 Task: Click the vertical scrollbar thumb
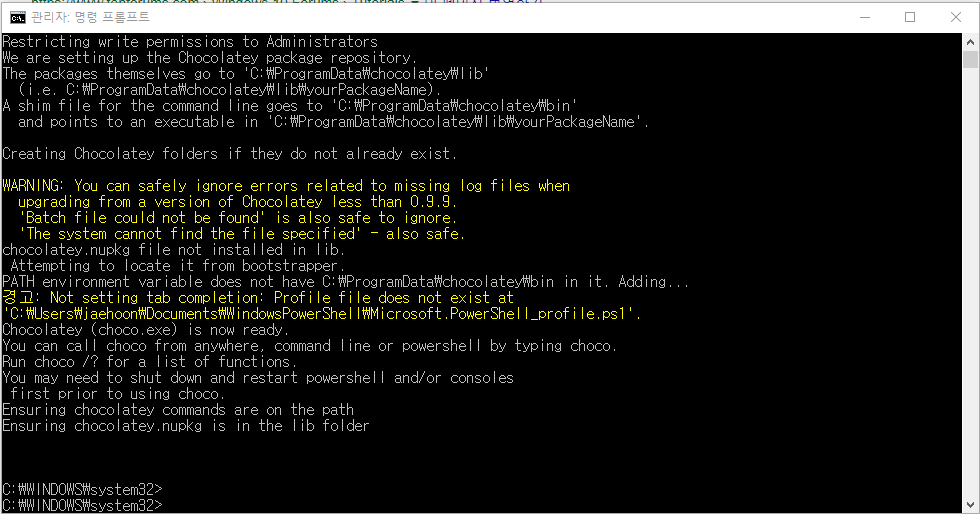click(970, 59)
